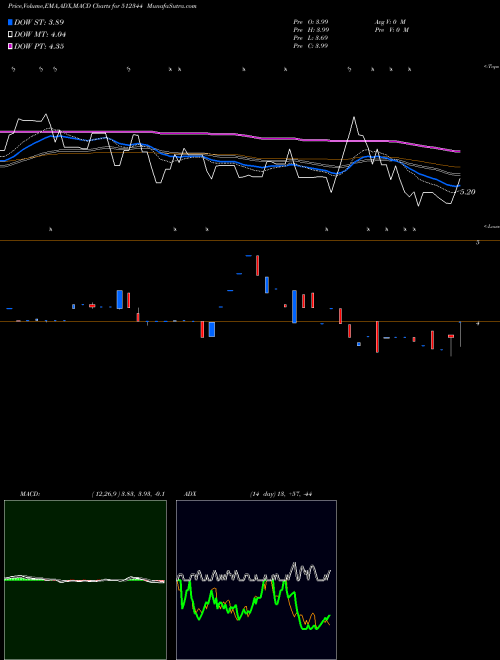
Task: Click the blue DOW ST legend swatch
Action: pos(11,22)
